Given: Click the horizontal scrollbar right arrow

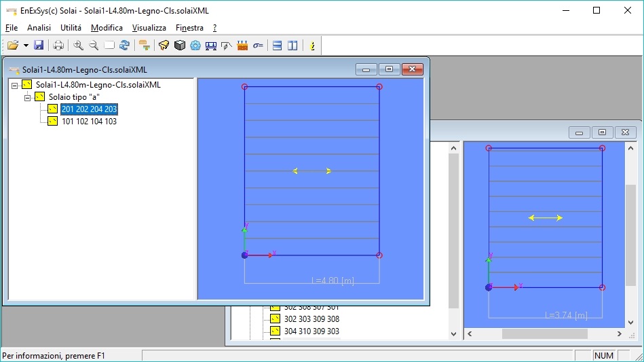Looking at the screenshot, I should (620, 334).
